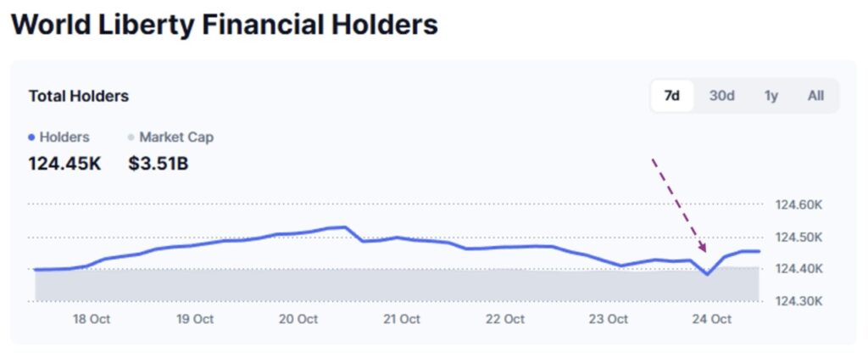Click the 20 Oct date label
The height and width of the screenshot is (358, 868).
(298, 319)
